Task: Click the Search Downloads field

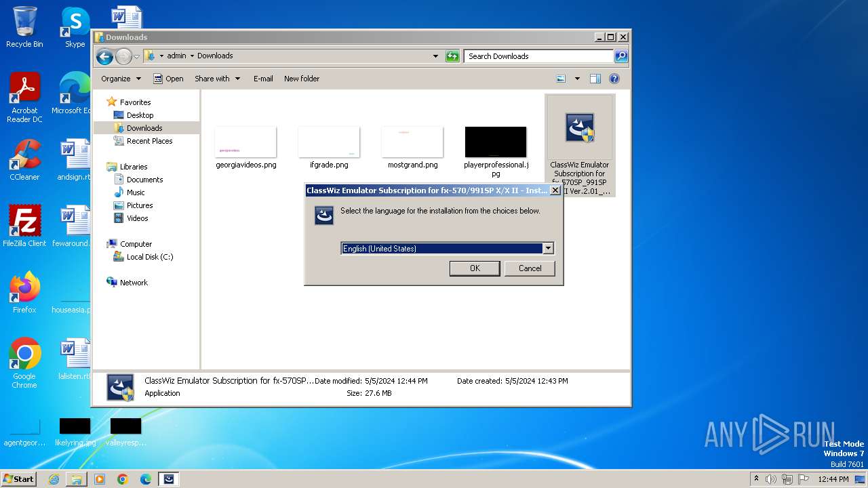Action: click(x=539, y=56)
